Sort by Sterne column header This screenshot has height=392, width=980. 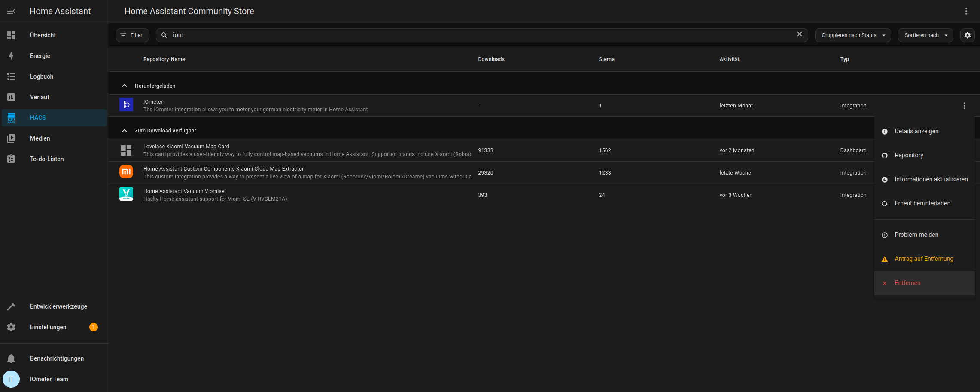(x=606, y=59)
